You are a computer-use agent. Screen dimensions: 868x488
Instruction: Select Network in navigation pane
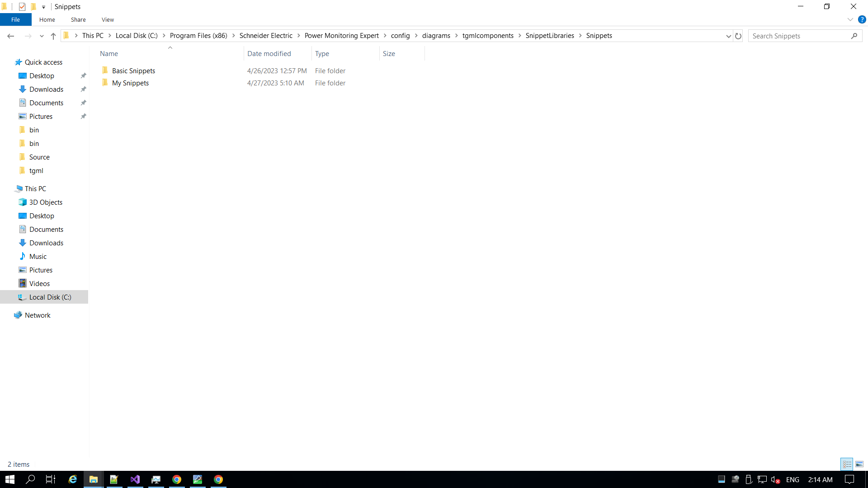pos(38,315)
